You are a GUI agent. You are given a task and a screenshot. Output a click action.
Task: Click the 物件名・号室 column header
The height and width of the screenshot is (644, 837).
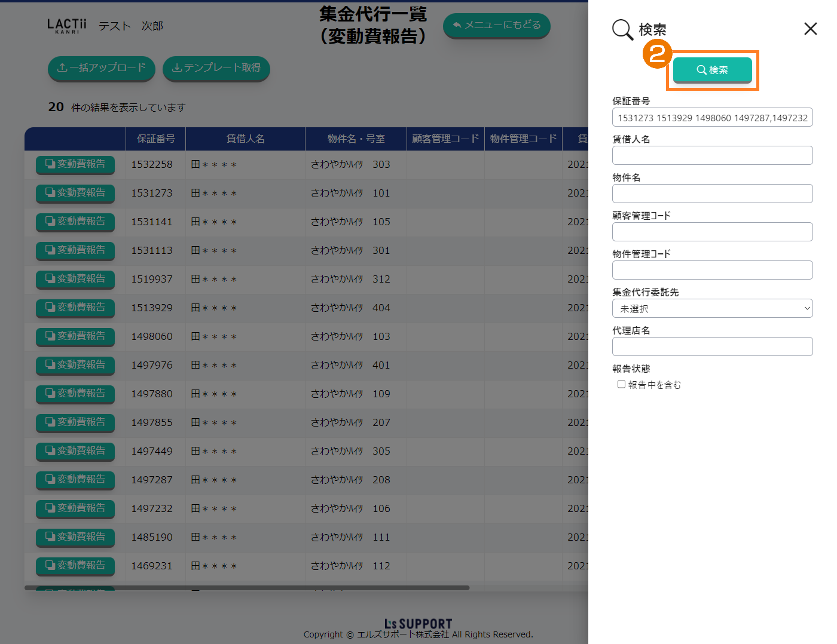(x=356, y=139)
